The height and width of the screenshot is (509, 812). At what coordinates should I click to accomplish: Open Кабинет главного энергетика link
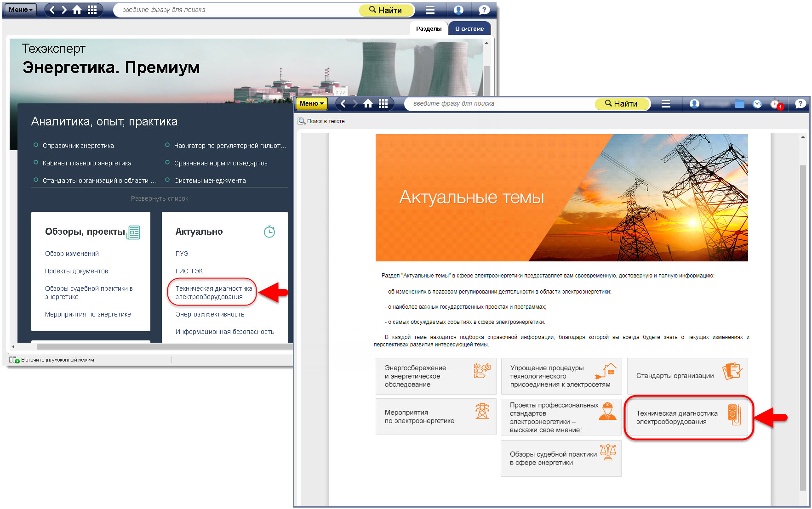(87, 163)
